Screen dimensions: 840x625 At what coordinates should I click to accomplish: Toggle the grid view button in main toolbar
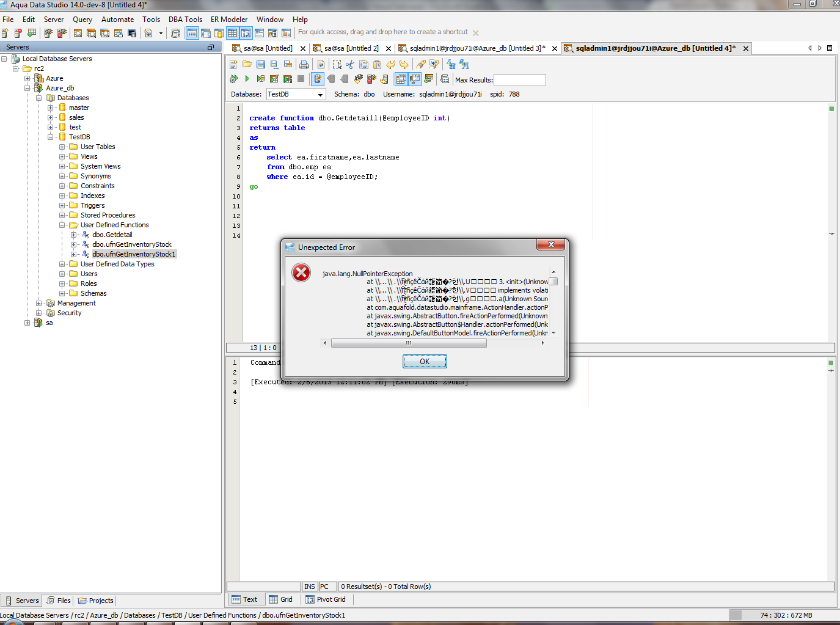click(x=232, y=33)
